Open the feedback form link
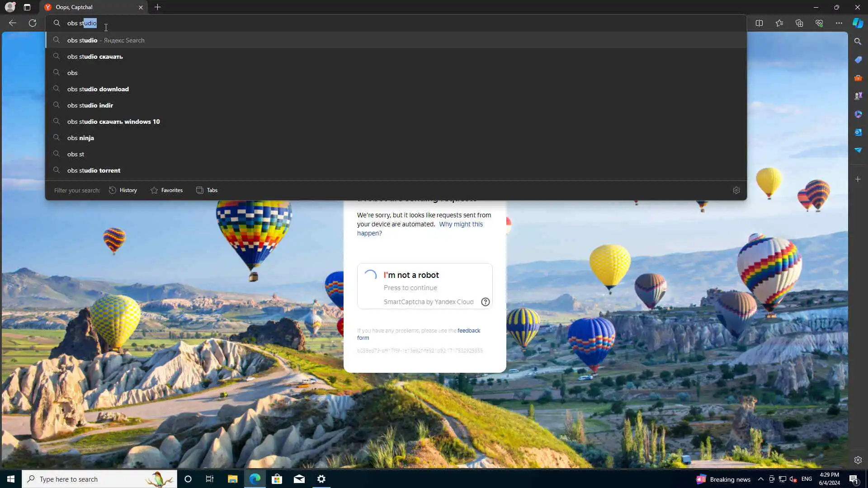 pos(468,331)
